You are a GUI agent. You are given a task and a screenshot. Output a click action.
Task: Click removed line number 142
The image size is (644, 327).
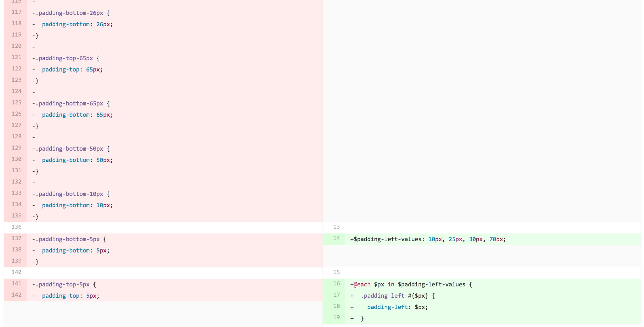[16, 295]
